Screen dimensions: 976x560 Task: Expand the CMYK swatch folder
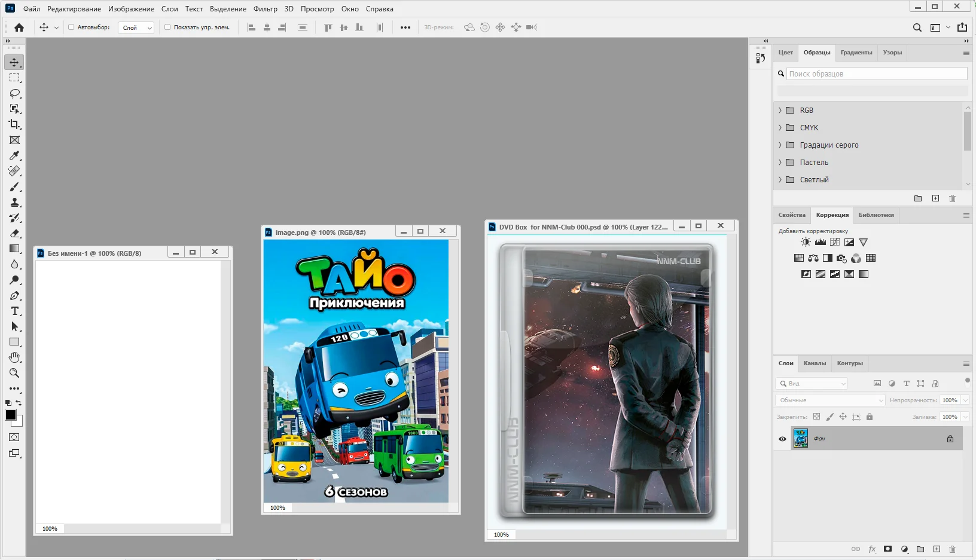[780, 128]
